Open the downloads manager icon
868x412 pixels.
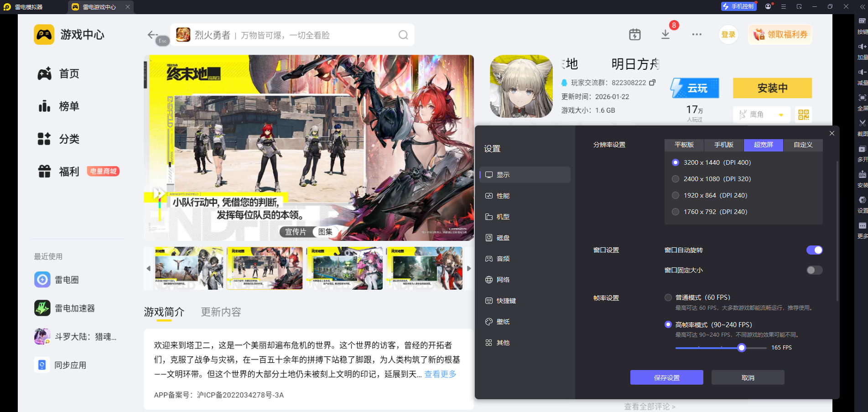click(665, 35)
